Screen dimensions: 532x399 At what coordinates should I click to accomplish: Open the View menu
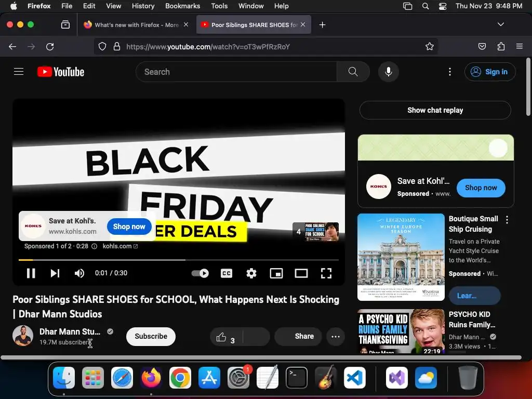113,6
